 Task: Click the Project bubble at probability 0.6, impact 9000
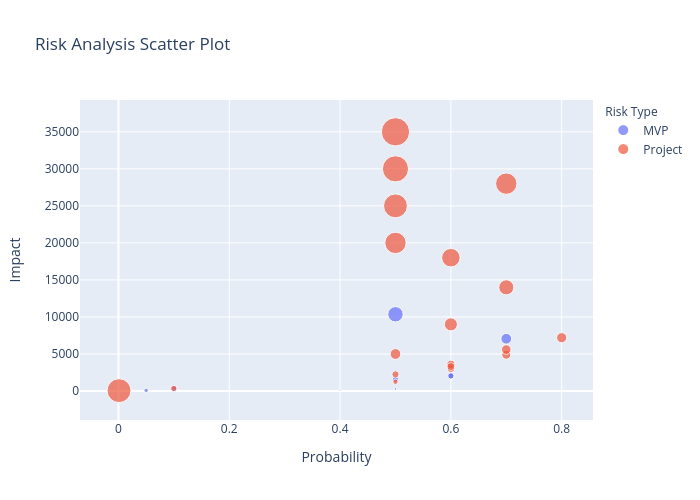[x=450, y=324]
